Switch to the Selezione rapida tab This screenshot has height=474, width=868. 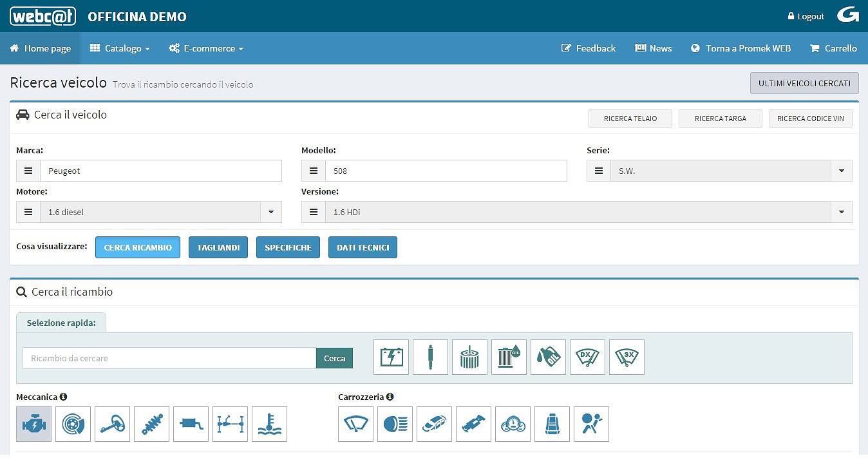61,323
